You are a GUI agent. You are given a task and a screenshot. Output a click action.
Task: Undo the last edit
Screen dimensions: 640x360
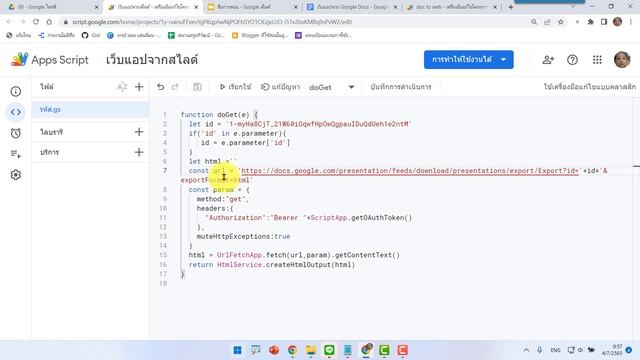pos(160,87)
